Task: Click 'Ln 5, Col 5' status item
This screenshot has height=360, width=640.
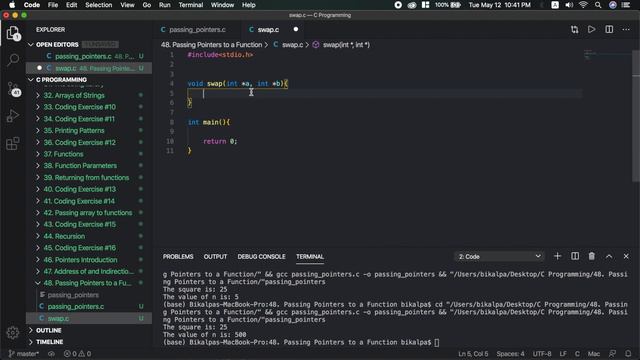Action: coord(473,354)
